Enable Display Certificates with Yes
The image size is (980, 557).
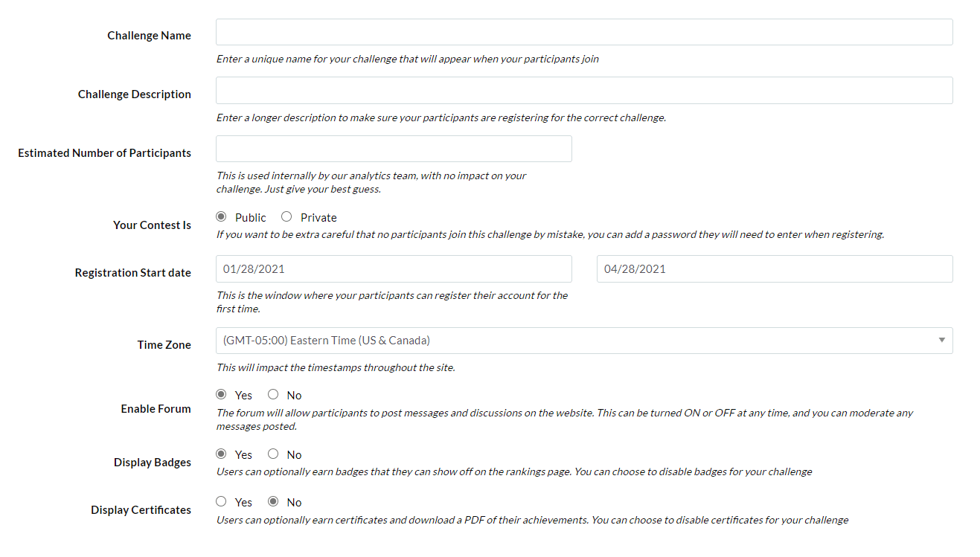(221, 502)
